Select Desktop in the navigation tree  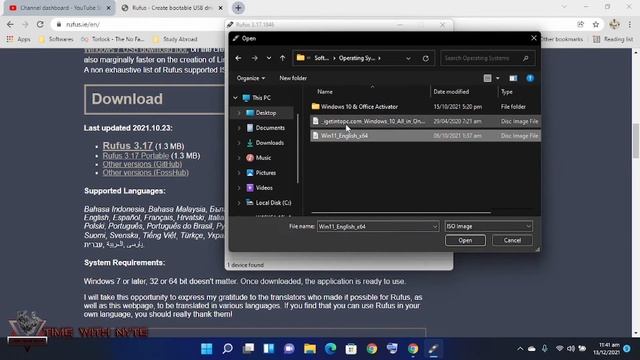click(266, 113)
